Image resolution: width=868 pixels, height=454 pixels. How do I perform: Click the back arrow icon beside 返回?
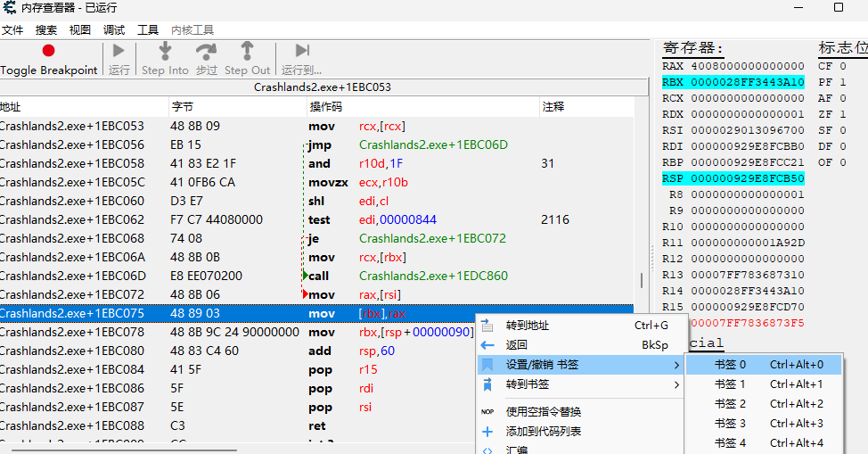coord(487,345)
